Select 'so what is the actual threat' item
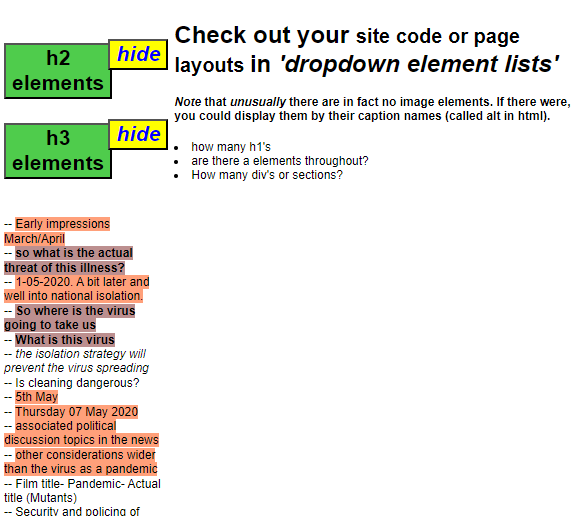581x516 pixels. (x=69, y=260)
